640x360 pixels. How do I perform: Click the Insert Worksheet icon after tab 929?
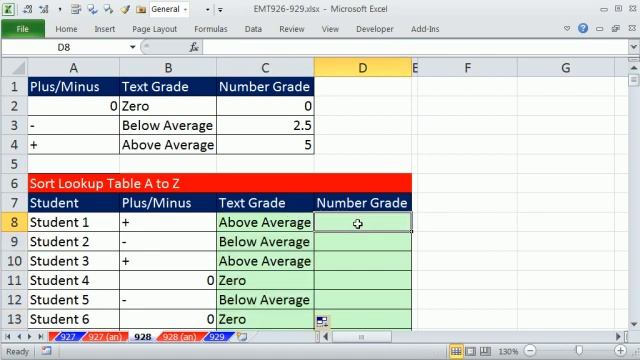[x=242, y=337]
